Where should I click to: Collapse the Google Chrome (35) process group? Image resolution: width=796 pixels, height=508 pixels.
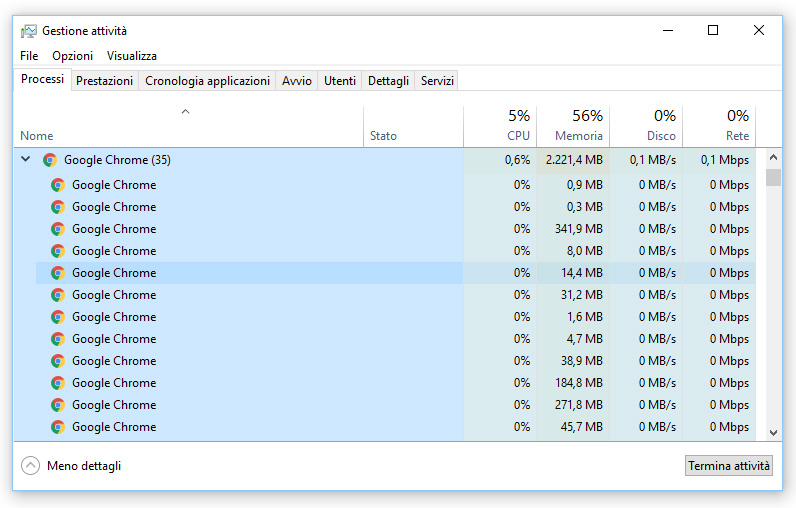click(26, 160)
